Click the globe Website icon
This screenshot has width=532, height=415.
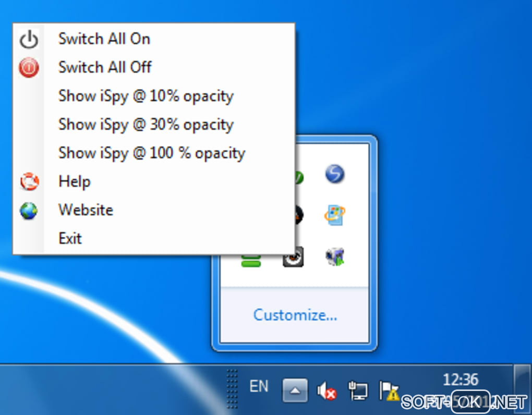[x=29, y=211]
